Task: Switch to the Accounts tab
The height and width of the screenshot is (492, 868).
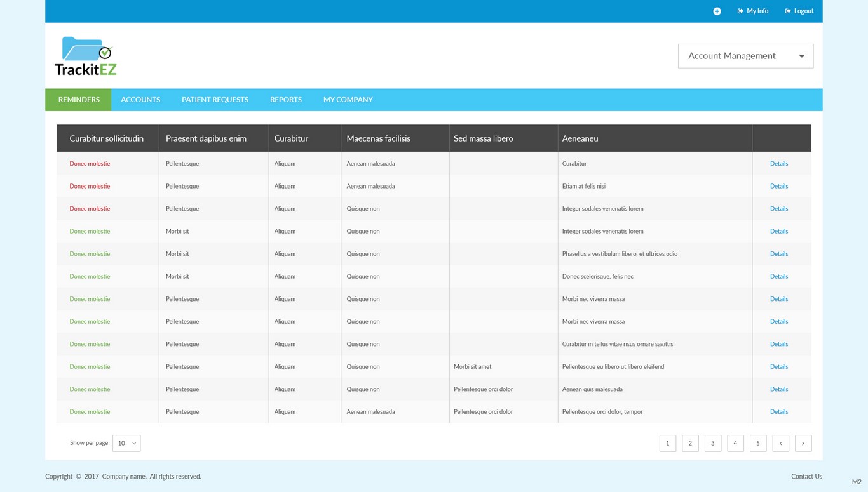Action: coord(140,100)
